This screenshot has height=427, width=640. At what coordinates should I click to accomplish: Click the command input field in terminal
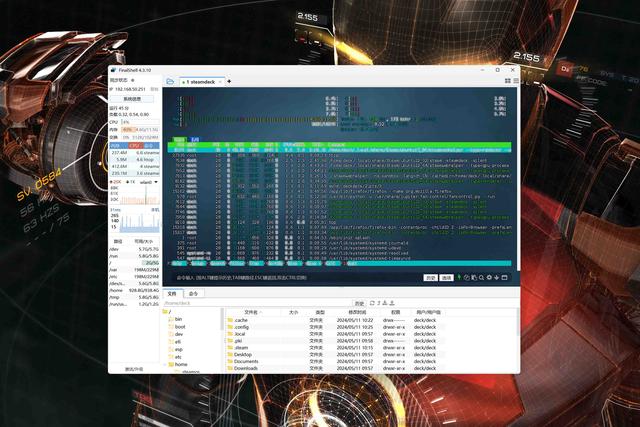coord(298,278)
